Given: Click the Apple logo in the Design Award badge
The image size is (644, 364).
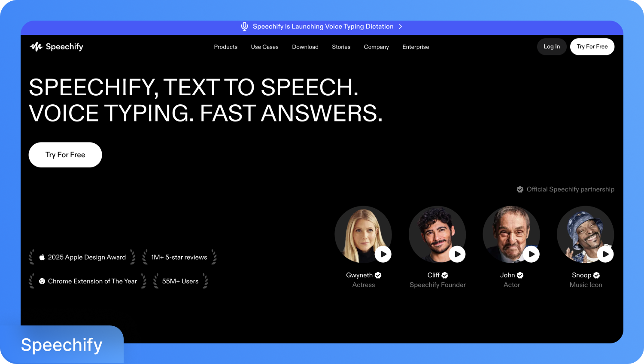Looking at the screenshot, I should tap(42, 257).
